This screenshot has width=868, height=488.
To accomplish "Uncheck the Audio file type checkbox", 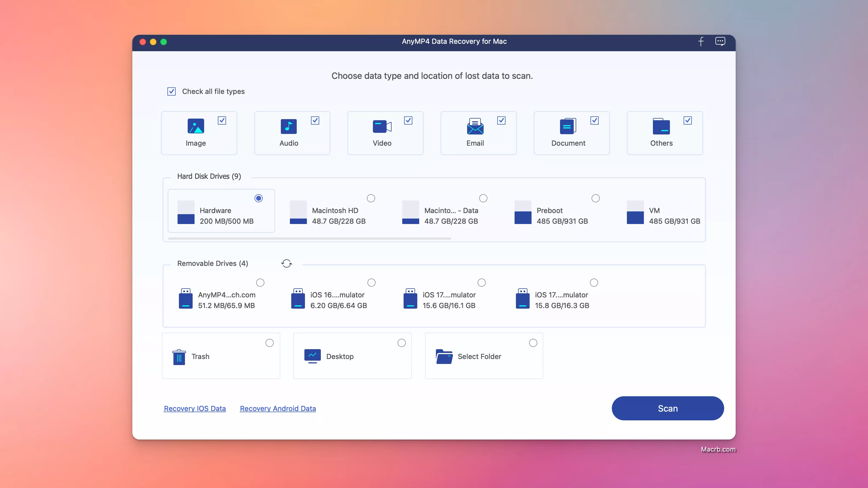I will coord(315,120).
